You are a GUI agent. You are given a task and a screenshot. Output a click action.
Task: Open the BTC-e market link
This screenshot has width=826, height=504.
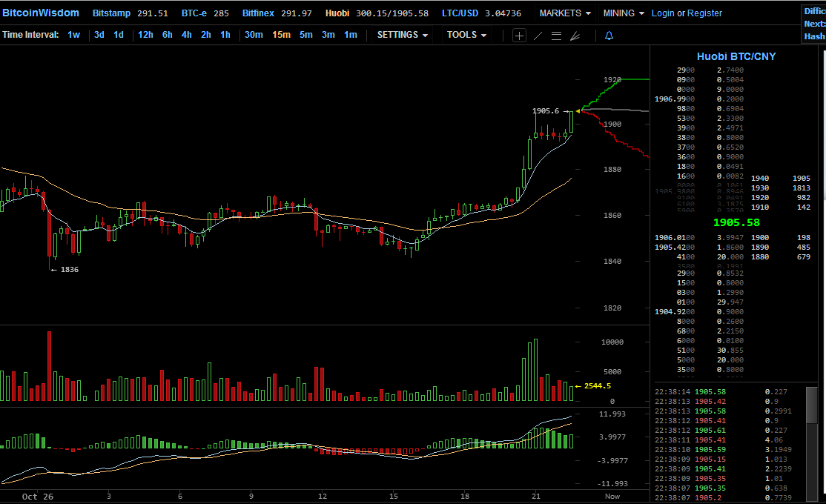point(194,13)
